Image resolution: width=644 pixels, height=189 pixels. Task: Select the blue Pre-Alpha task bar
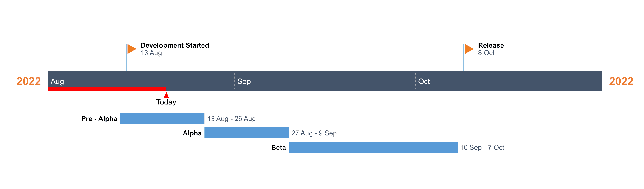coord(162,118)
